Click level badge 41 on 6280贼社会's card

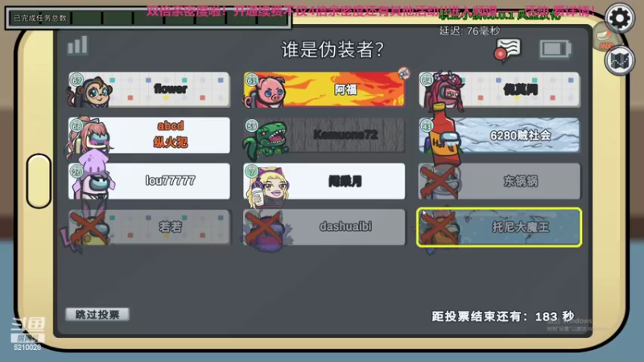[x=427, y=126]
